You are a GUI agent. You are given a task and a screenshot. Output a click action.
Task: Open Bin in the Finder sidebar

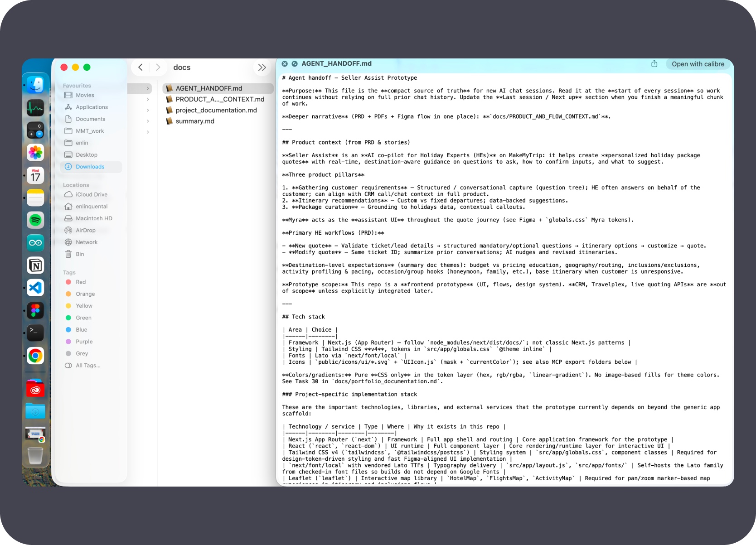click(x=91, y=254)
